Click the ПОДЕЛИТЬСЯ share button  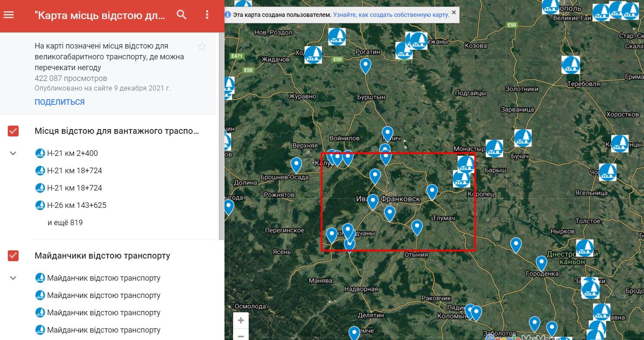[x=60, y=102]
